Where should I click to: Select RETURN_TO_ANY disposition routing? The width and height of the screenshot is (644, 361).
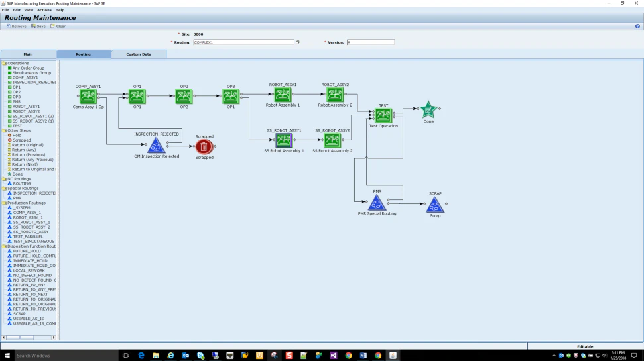pyautogui.click(x=29, y=285)
